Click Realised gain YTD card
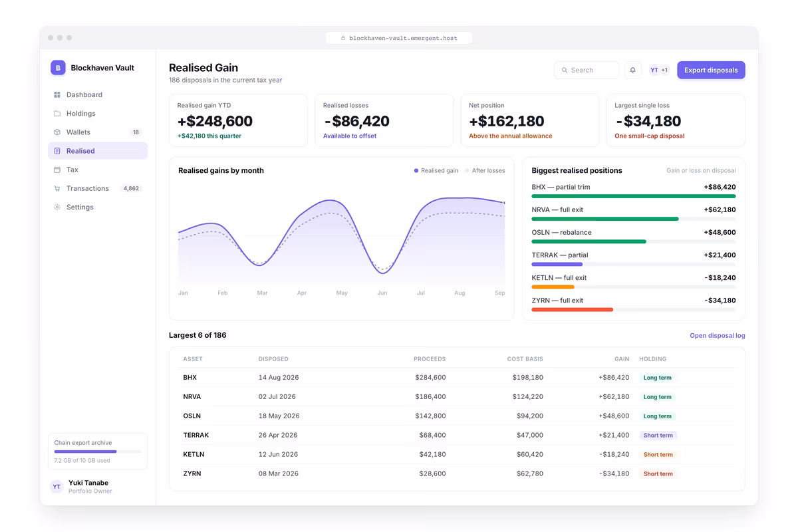 point(238,120)
